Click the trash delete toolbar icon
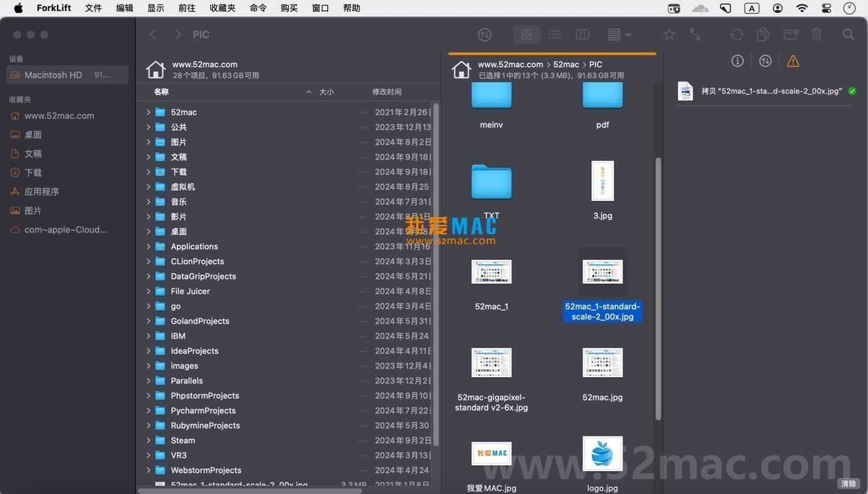868x494 pixels. tap(817, 35)
